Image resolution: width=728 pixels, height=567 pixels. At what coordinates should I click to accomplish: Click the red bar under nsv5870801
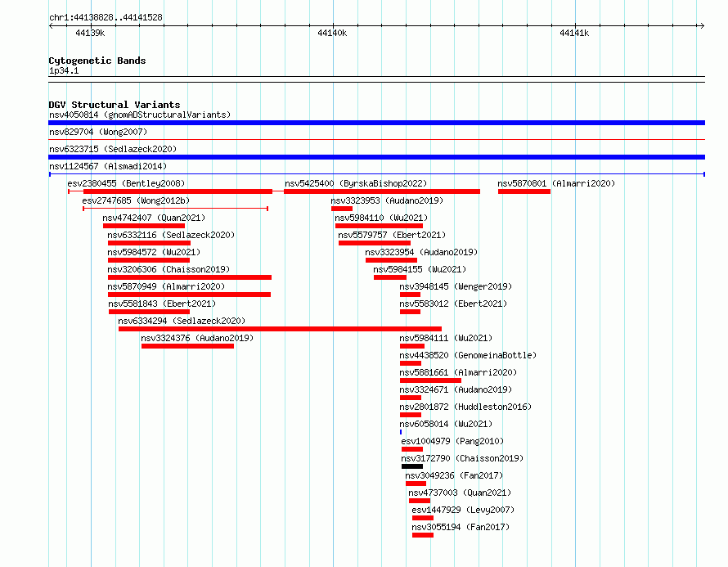[524, 191]
